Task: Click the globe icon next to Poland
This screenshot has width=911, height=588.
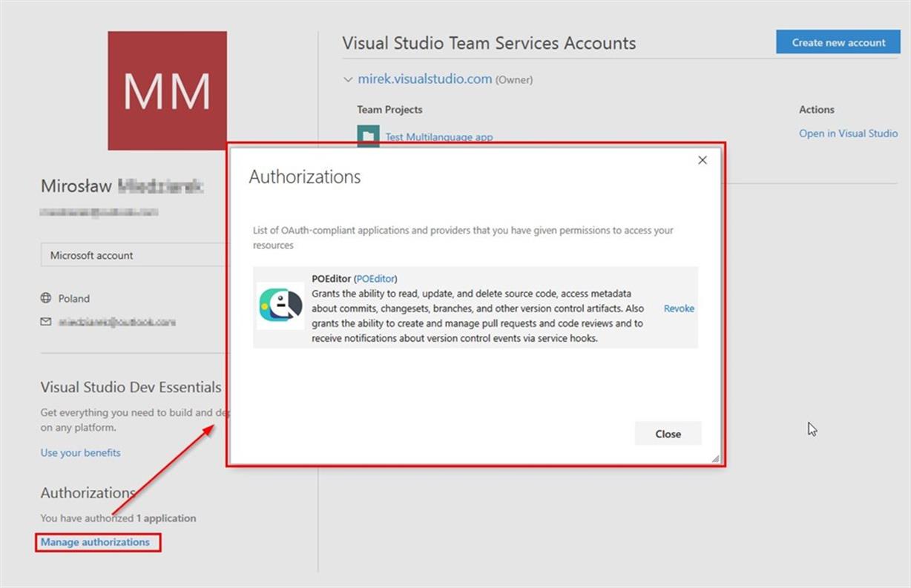Action: [46, 298]
